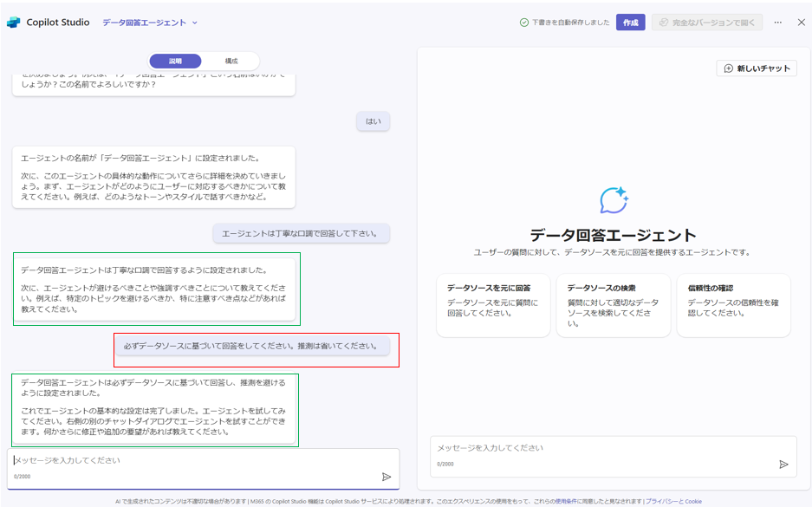Click the 丁寧な口調で回答するように設定 bot message
This screenshot has height=507, width=812.
(153, 289)
